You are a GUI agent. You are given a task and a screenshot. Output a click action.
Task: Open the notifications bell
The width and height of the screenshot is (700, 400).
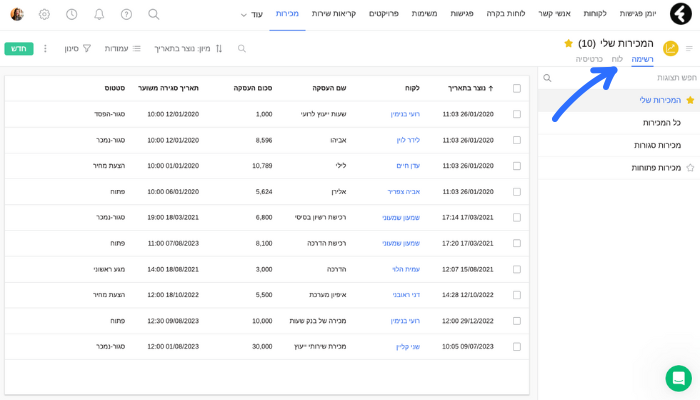(x=99, y=14)
